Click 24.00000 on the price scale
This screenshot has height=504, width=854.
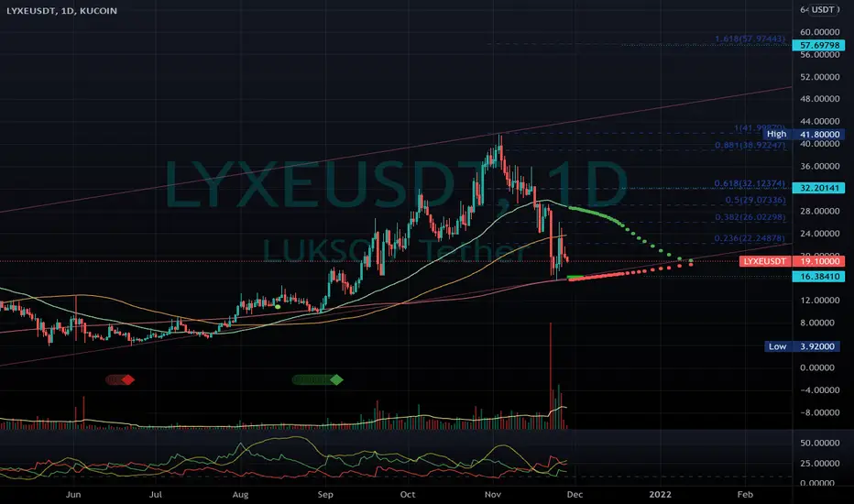[820, 234]
